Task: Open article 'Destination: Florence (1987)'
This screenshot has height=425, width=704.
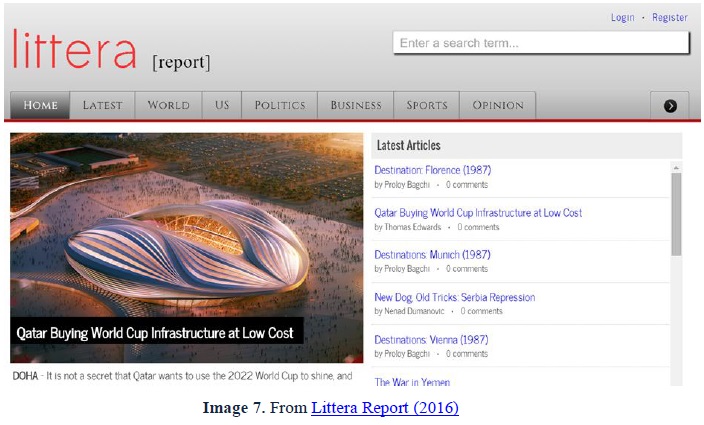Action: coord(432,170)
